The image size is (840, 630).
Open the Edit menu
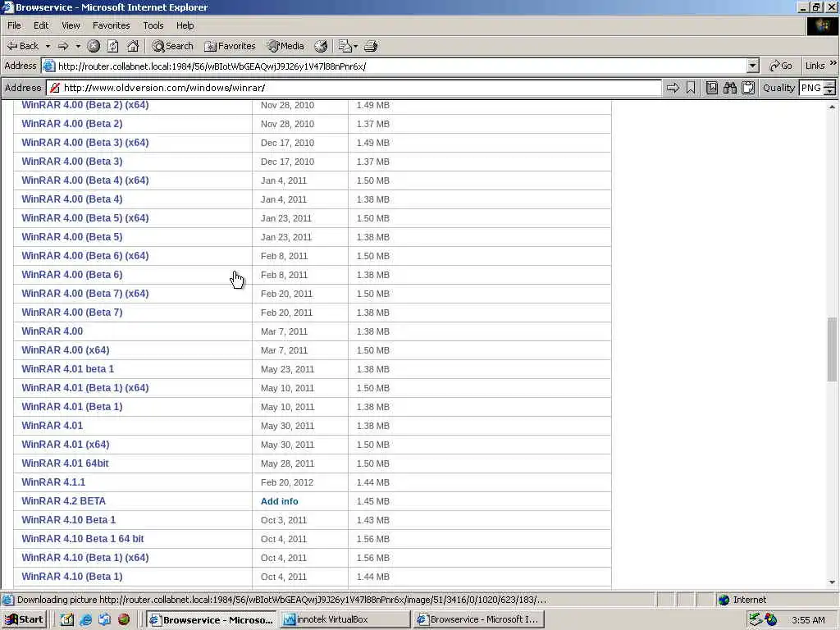(x=41, y=25)
